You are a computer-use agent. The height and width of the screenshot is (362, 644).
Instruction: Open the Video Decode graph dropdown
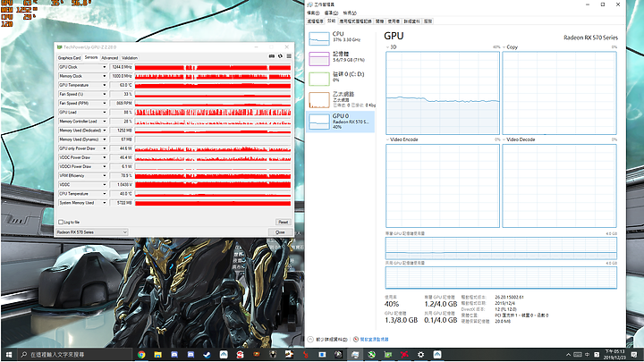504,139
